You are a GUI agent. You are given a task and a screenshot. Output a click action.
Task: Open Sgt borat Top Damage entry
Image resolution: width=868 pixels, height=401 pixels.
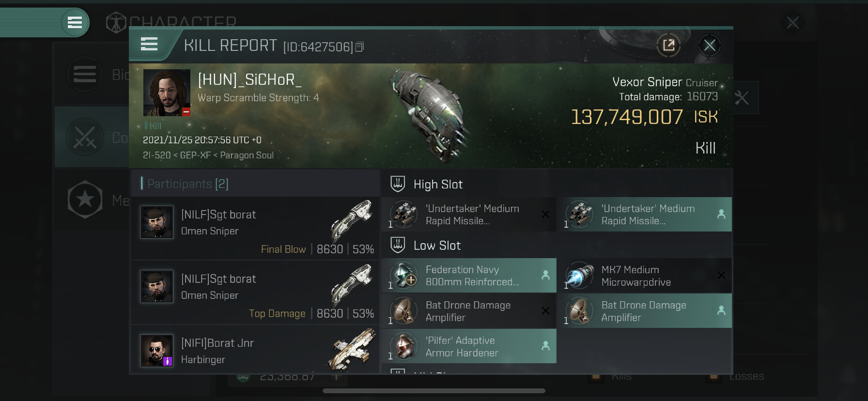click(255, 293)
